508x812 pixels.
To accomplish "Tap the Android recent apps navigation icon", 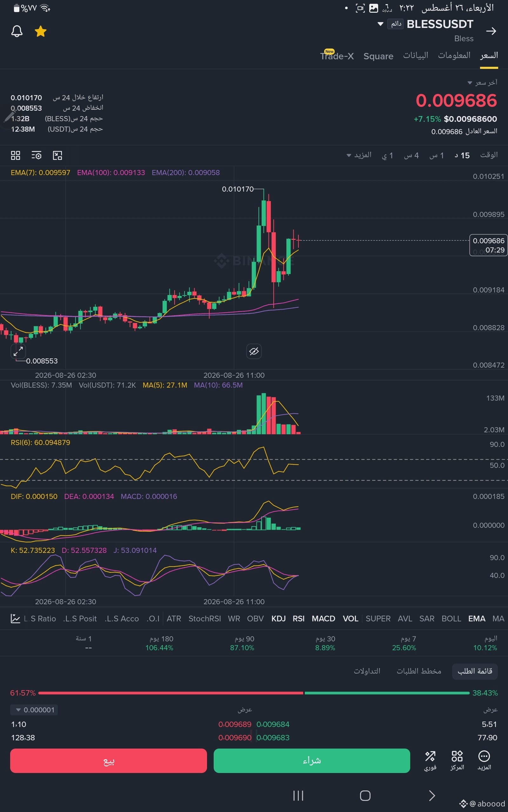I will tap(298, 796).
